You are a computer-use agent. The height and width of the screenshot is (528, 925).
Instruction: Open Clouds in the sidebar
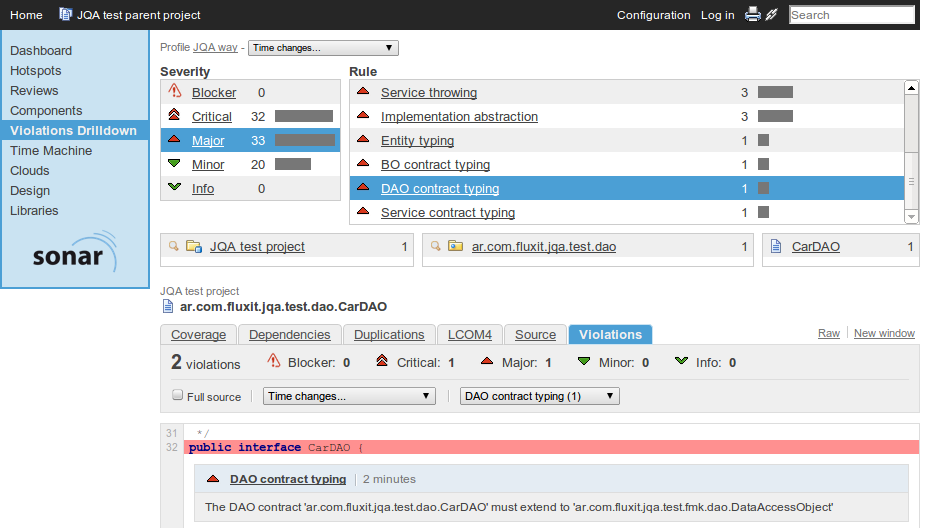29,170
